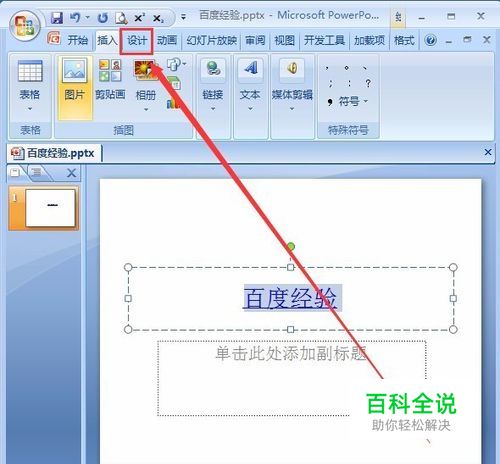The image size is (500, 464).
Task: Open 剪贴画 clip art
Action: click(x=110, y=80)
